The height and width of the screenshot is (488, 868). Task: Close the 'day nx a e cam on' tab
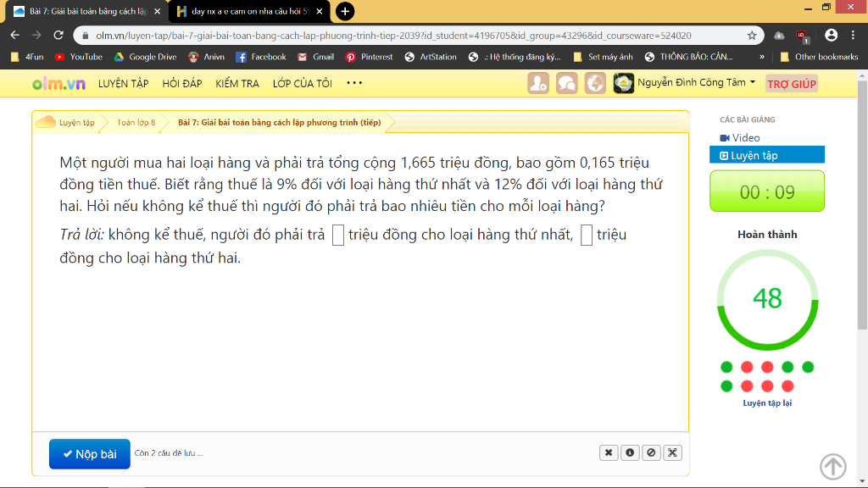(x=320, y=11)
